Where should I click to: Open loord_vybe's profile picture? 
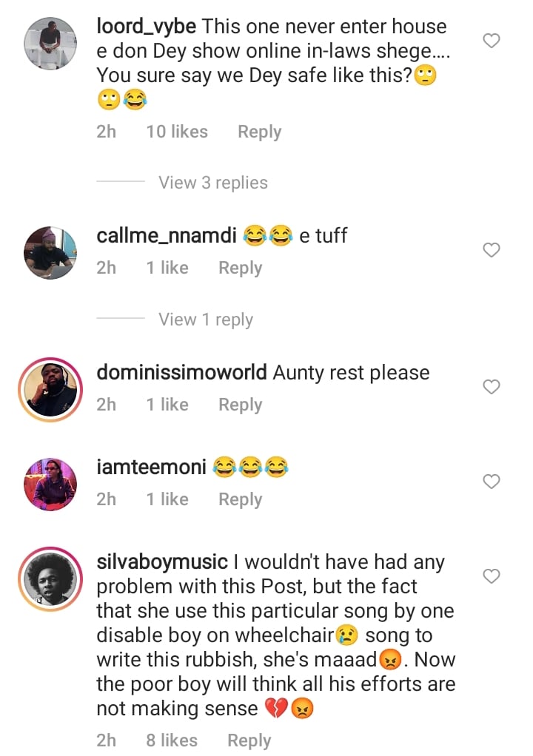pos(50,43)
